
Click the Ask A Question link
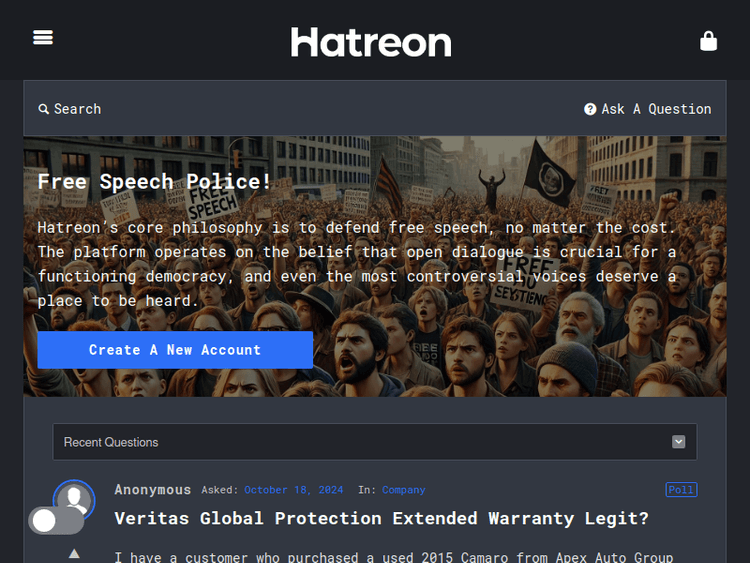point(647,109)
